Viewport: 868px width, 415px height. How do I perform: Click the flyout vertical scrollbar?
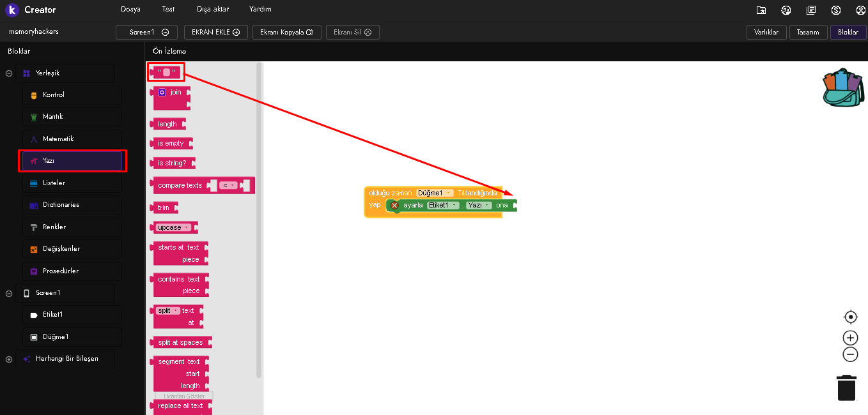click(x=259, y=219)
